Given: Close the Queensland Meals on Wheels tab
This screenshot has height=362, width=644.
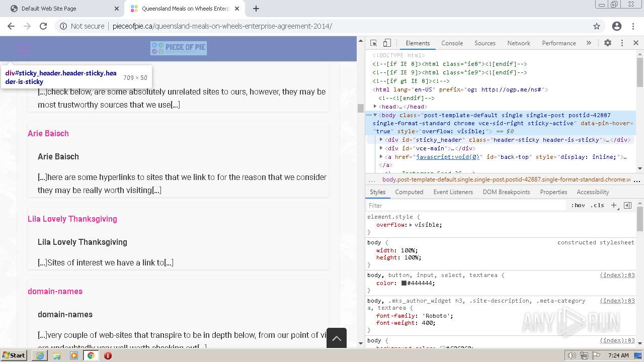Looking at the screenshot, I should (237, 9).
